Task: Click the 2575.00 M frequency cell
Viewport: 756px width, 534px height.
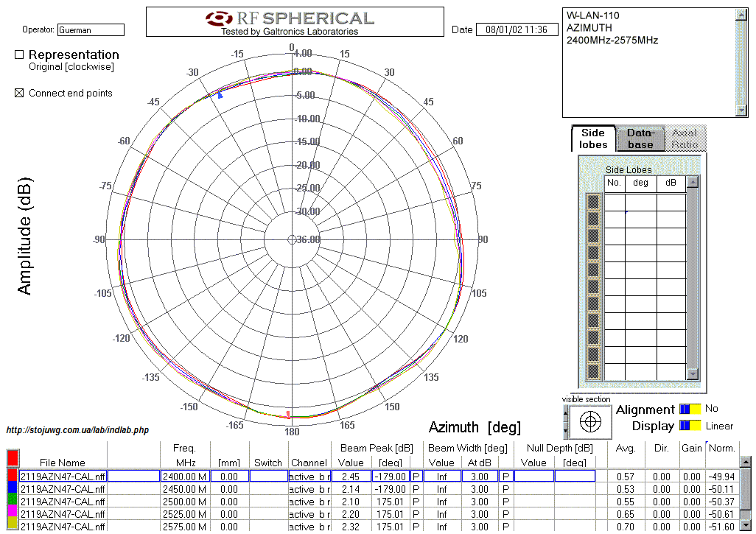Action: point(185,526)
